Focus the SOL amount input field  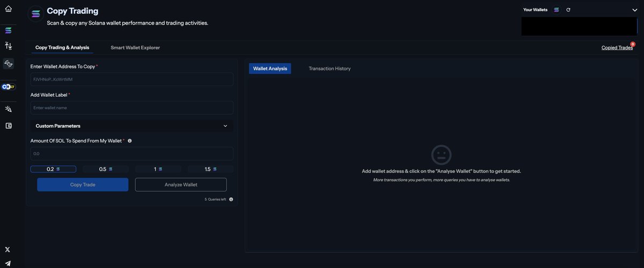(x=132, y=154)
